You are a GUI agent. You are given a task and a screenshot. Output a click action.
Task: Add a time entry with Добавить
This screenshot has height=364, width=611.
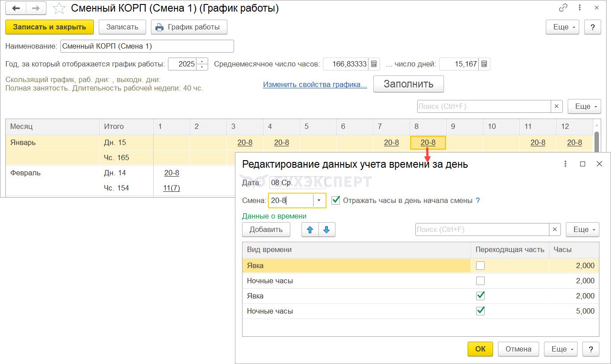(x=266, y=230)
